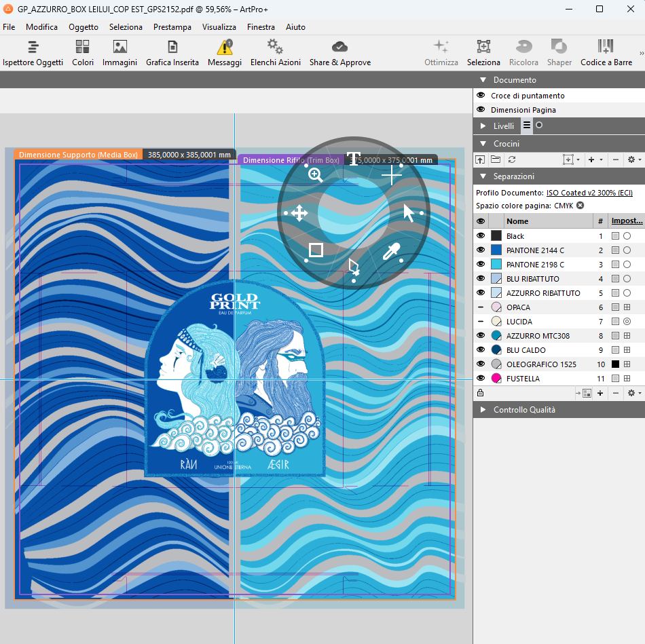
Task: Click the Ricolora tool
Action: [523, 53]
